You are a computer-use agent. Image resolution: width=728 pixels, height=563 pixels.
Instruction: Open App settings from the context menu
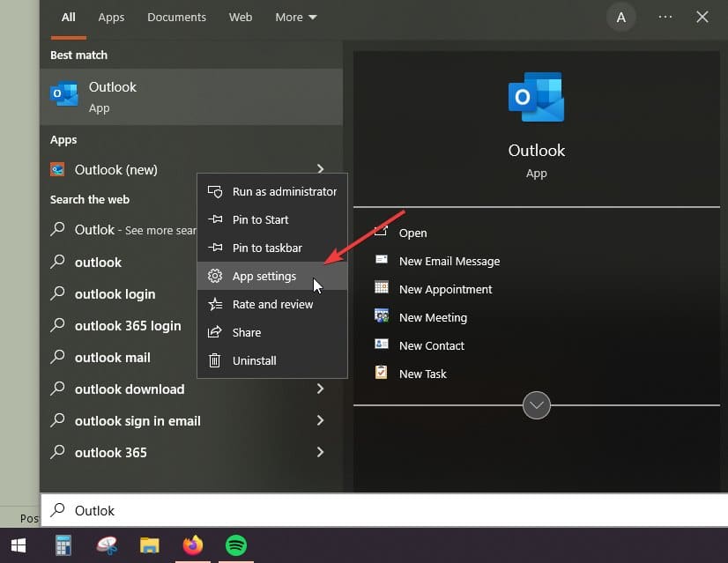point(272,276)
